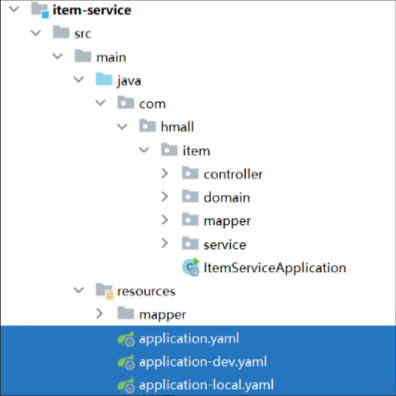Click the application-dev.yaml Spring config icon

coord(126,362)
